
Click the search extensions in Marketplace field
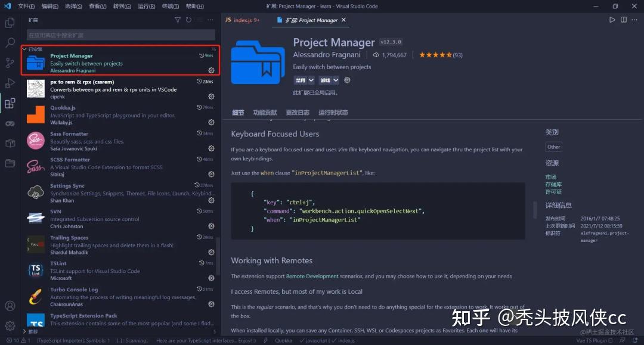pos(120,35)
